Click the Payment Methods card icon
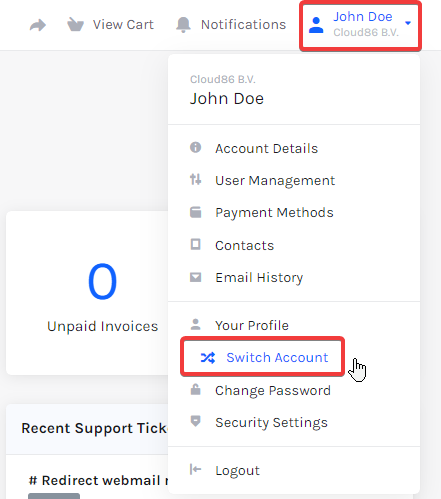The height and width of the screenshot is (499, 441). (196, 212)
